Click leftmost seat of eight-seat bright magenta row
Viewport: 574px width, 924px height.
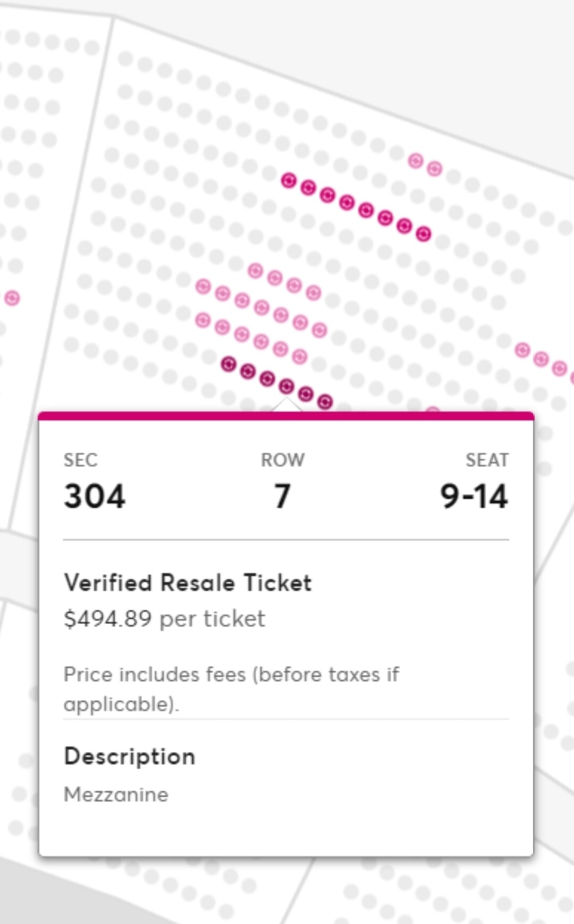tap(288, 181)
